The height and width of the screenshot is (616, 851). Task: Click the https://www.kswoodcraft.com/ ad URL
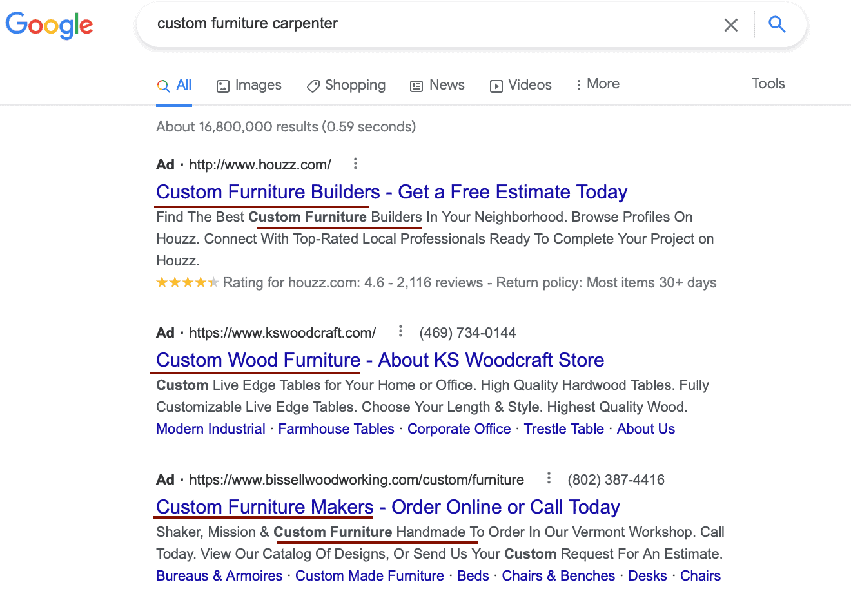pos(282,333)
